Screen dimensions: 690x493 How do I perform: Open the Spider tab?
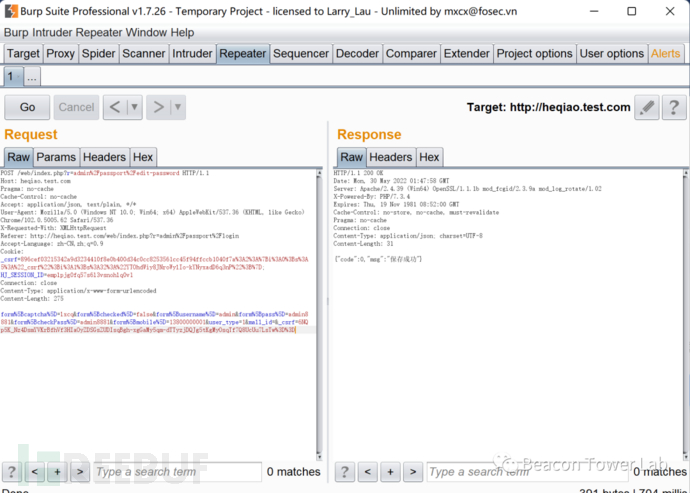click(x=99, y=54)
